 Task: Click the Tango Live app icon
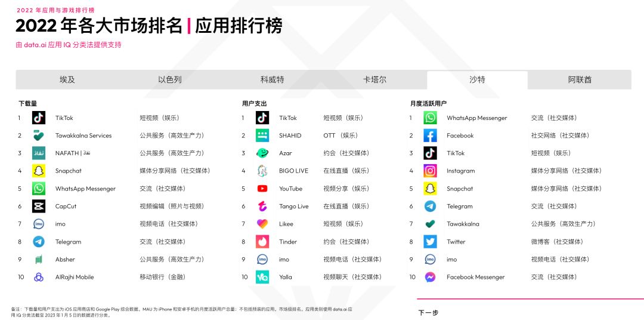click(262, 206)
